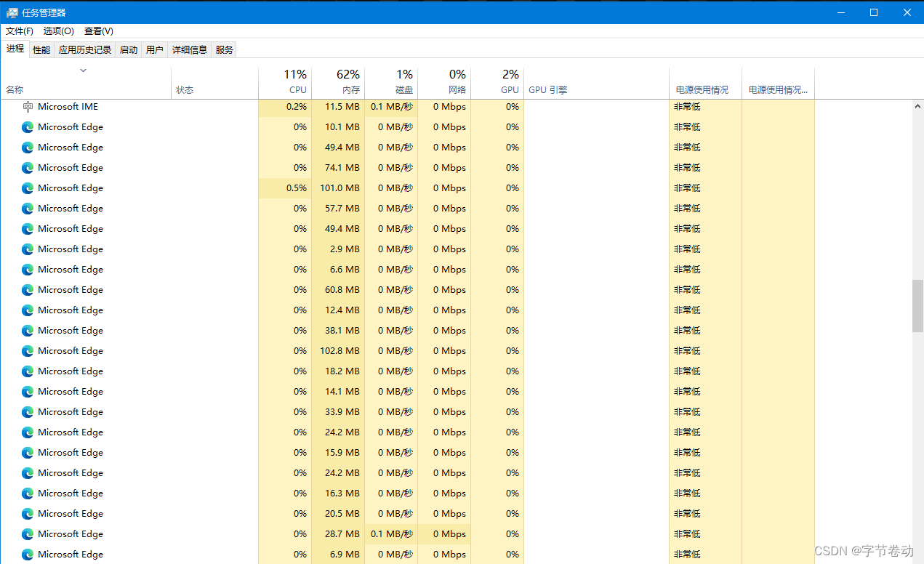The height and width of the screenshot is (564, 924).
Task: Click Edge icon in the 6.6 MB row
Action: click(x=28, y=270)
